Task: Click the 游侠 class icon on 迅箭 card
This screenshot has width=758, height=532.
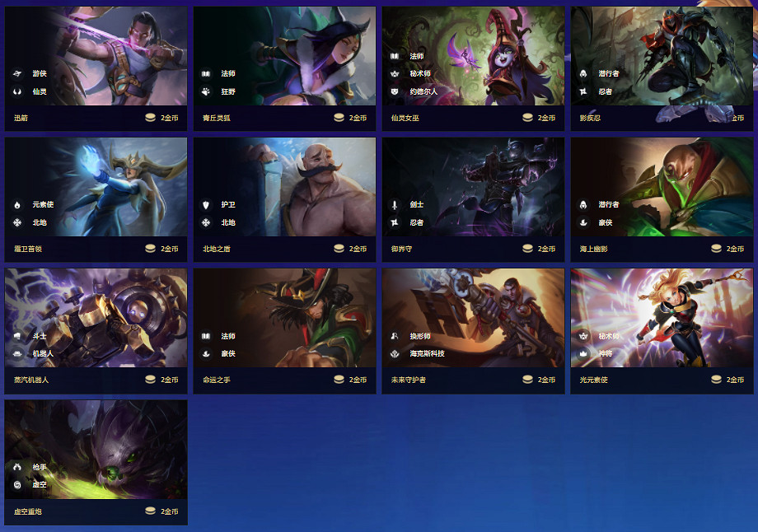Action: [17, 73]
